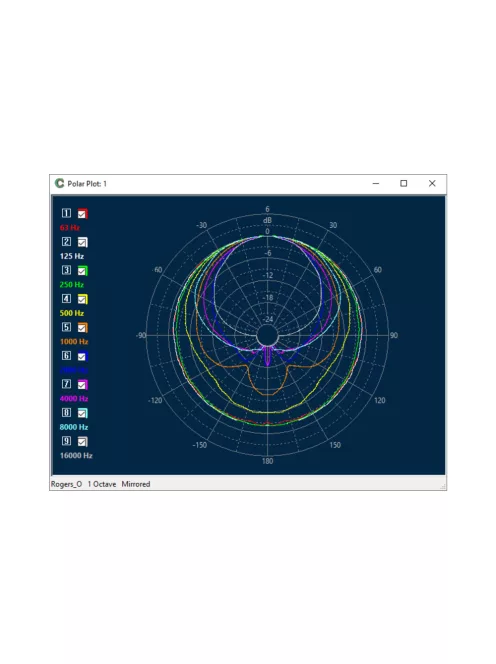
Task: Select the red 63 Hz label
Action: click(70, 227)
